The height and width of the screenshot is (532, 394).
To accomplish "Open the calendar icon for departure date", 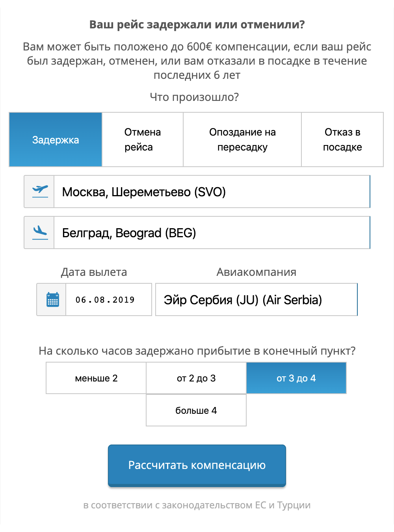I will [x=52, y=299].
